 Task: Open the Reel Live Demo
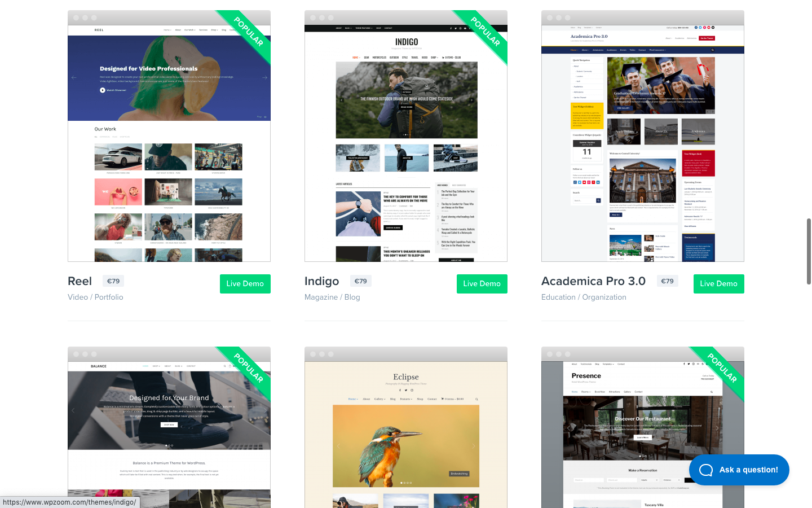tap(245, 284)
